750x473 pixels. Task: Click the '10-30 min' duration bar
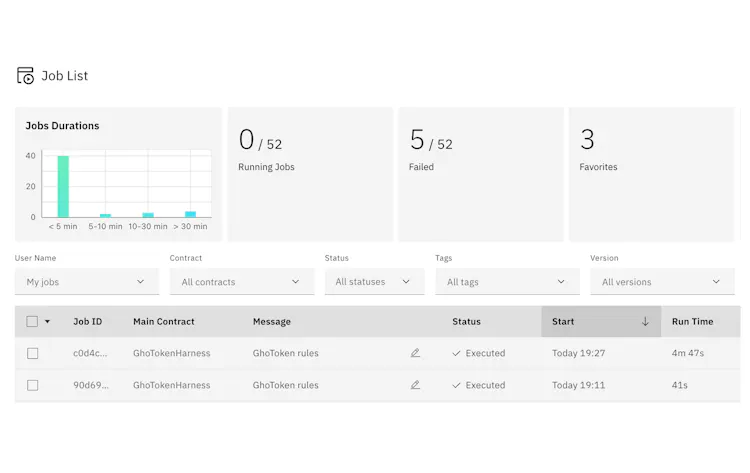pyautogui.click(x=148, y=215)
